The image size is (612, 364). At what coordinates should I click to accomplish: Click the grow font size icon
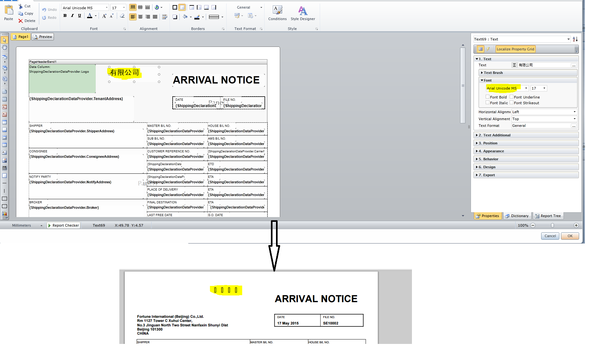click(x=104, y=16)
